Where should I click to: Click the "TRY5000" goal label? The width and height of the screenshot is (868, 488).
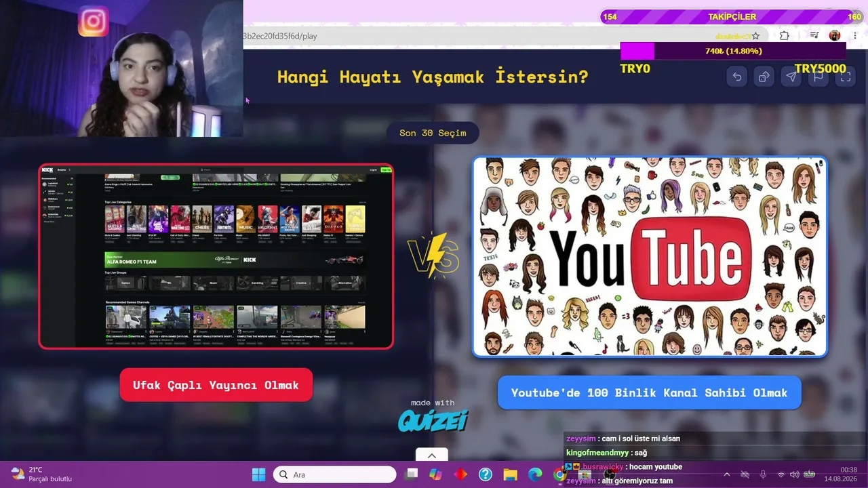click(x=820, y=68)
